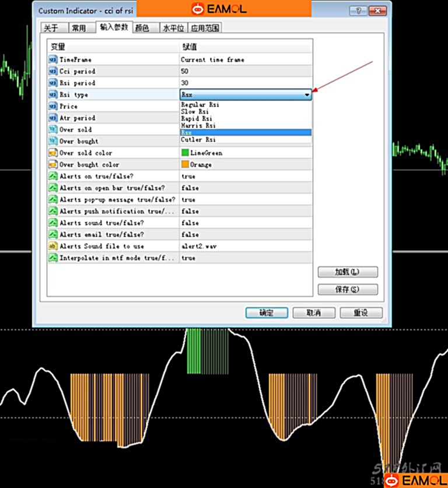
Task: Click the Cci period parameter icon
Action: (x=52, y=71)
